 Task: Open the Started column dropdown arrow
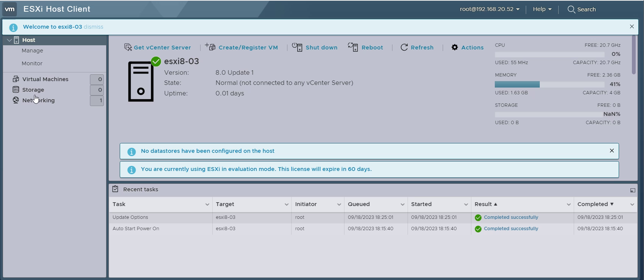(x=466, y=205)
